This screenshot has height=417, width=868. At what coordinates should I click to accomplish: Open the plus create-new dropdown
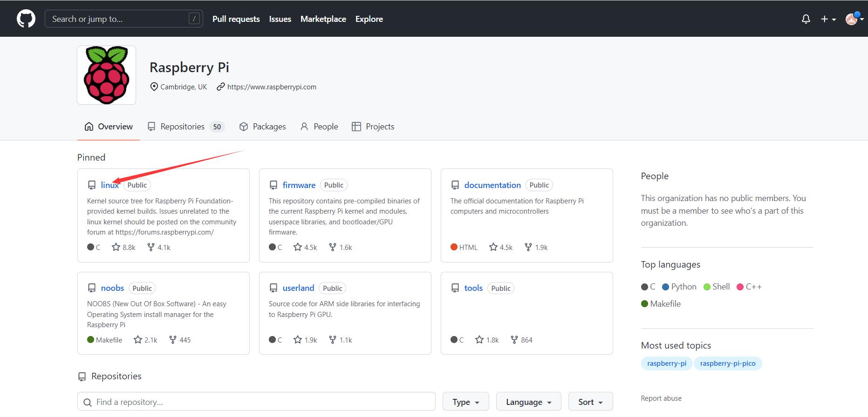click(828, 19)
